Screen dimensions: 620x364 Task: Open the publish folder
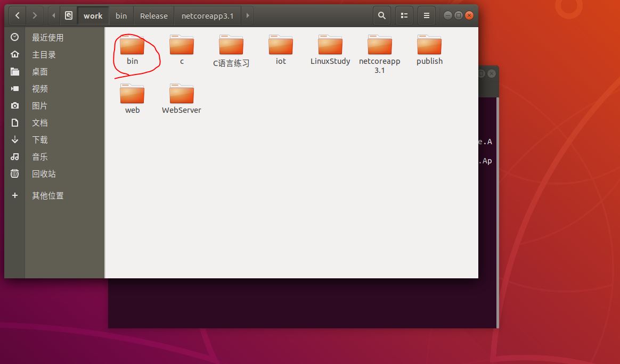click(429, 48)
